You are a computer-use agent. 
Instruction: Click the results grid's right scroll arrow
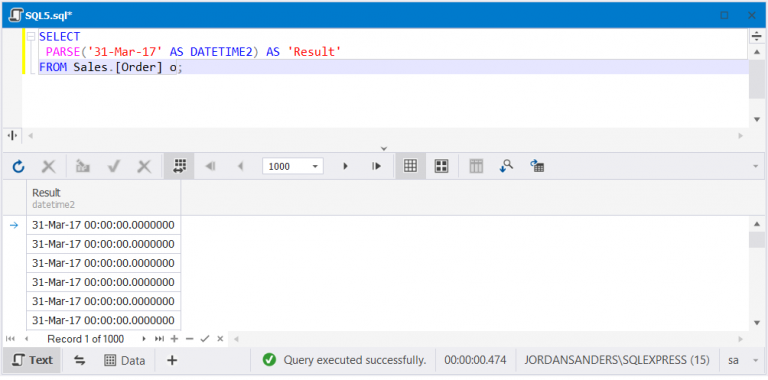(x=741, y=338)
